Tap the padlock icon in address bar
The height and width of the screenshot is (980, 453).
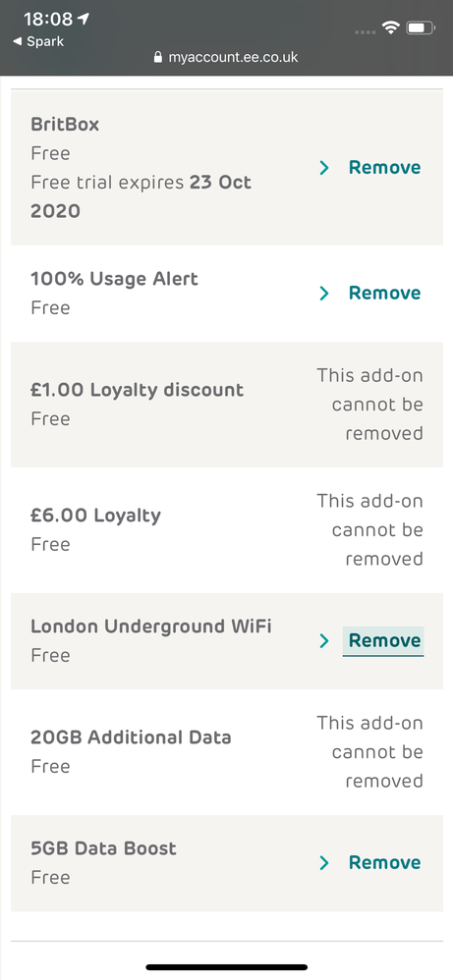click(x=157, y=58)
